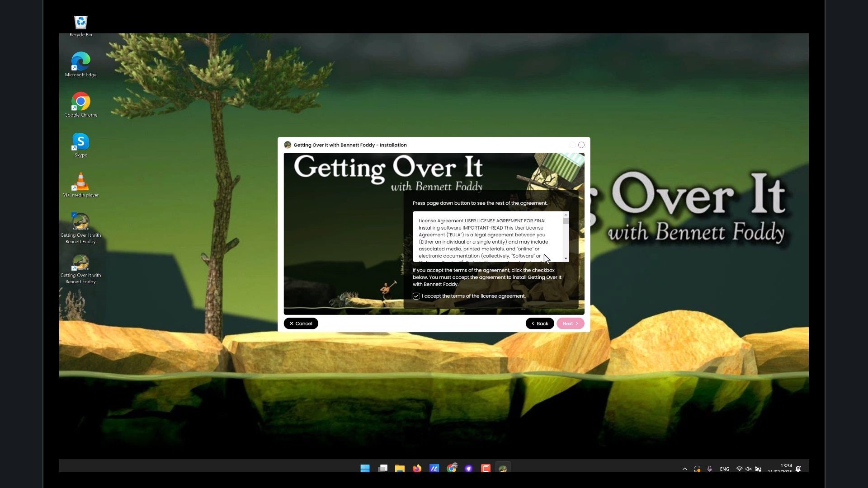This screenshot has width=868, height=488.
Task: Open File Explorer from the taskbar
Action: [x=400, y=468]
